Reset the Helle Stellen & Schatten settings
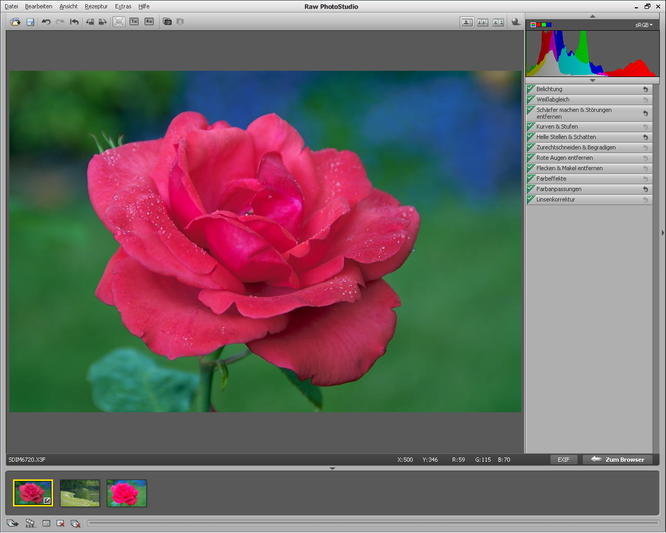666x533 pixels. click(x=645, y=137)
